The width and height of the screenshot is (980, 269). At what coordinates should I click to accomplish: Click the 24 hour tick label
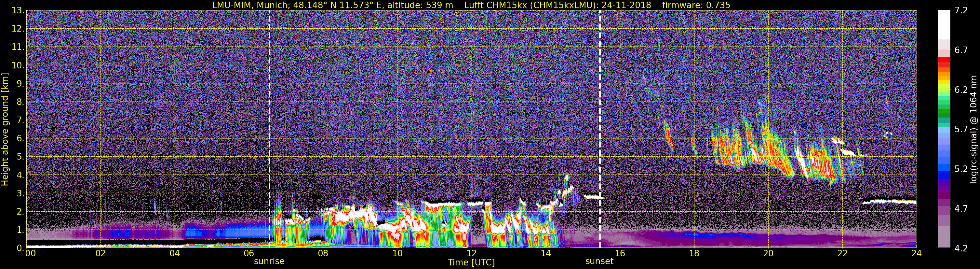[x=917, y=253]
